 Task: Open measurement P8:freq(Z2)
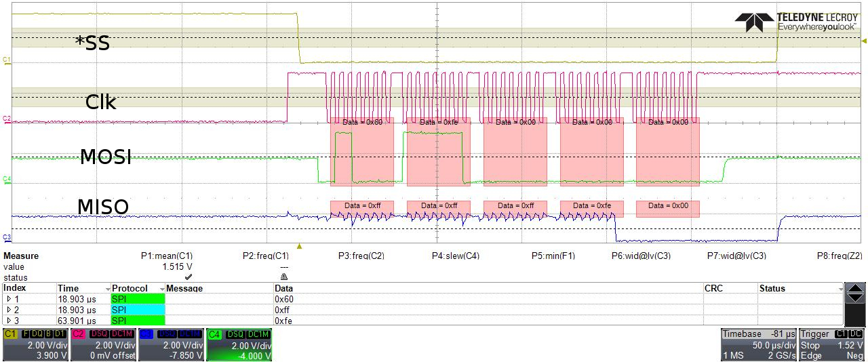point(840,256)
